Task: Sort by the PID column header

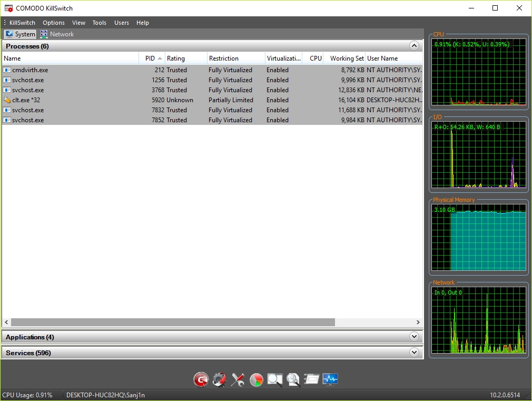Action: click(152, 58)
